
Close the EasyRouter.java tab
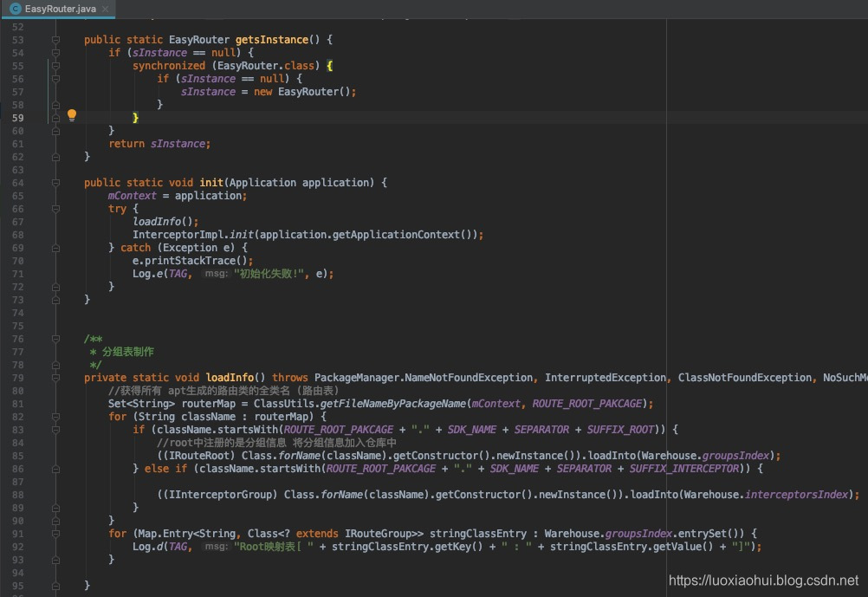point(106,9)
